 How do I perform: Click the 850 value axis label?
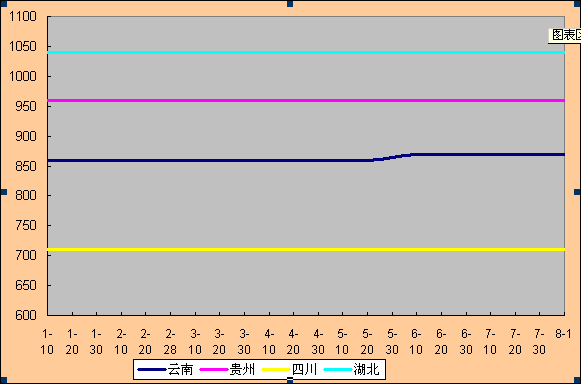pos(26,166)
